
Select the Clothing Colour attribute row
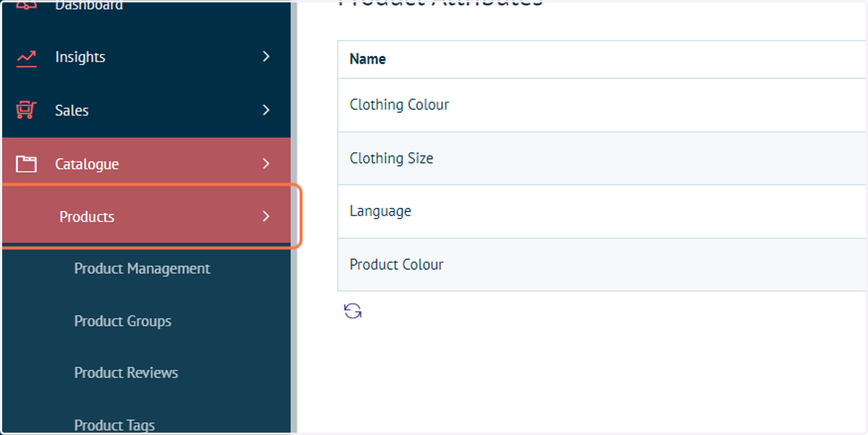point(603,105)
